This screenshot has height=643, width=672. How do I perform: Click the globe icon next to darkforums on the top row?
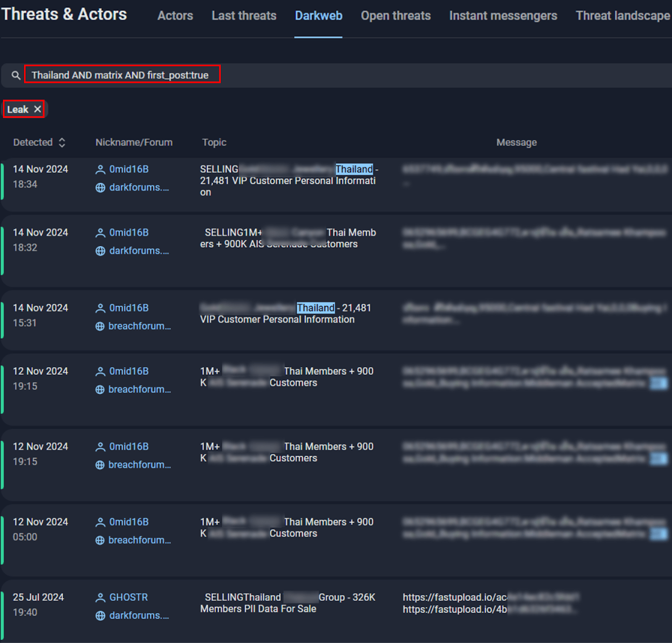pos(100,187)
